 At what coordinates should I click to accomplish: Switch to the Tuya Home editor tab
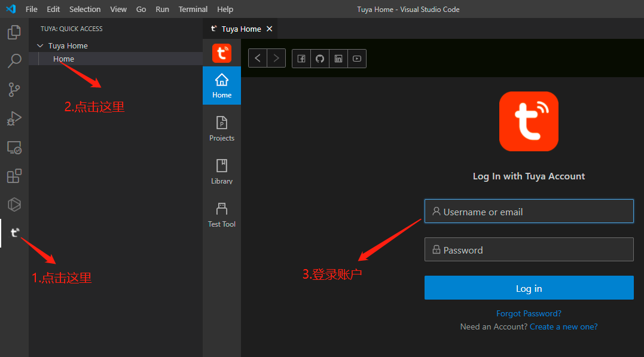pyautogui.click(x=241, y=29)
